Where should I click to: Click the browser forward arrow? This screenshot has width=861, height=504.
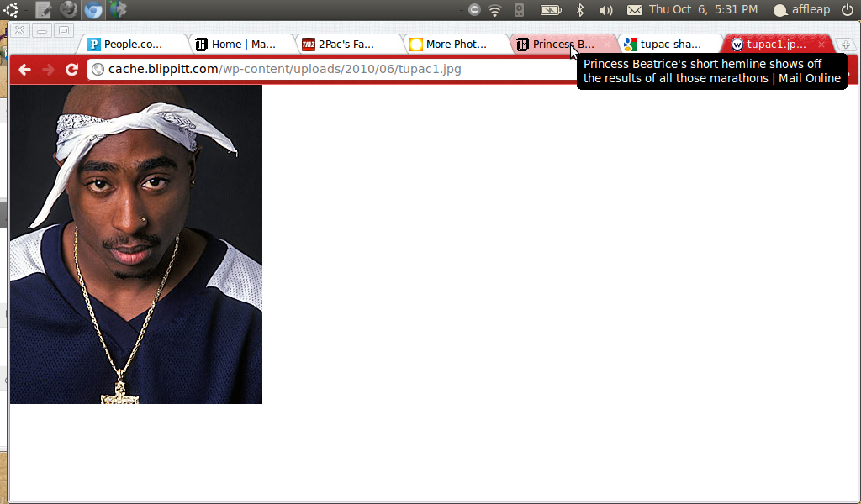pos(48,69)
